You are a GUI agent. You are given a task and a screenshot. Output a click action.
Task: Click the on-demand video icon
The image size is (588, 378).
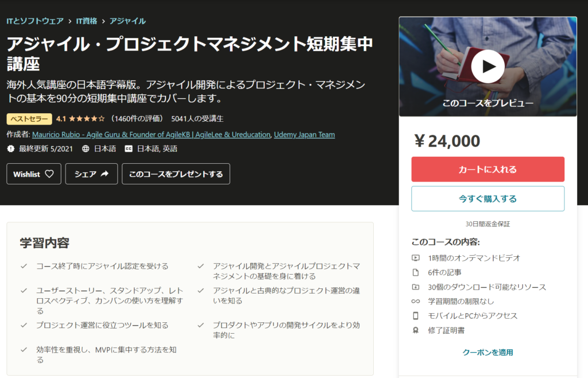(416, 258)
